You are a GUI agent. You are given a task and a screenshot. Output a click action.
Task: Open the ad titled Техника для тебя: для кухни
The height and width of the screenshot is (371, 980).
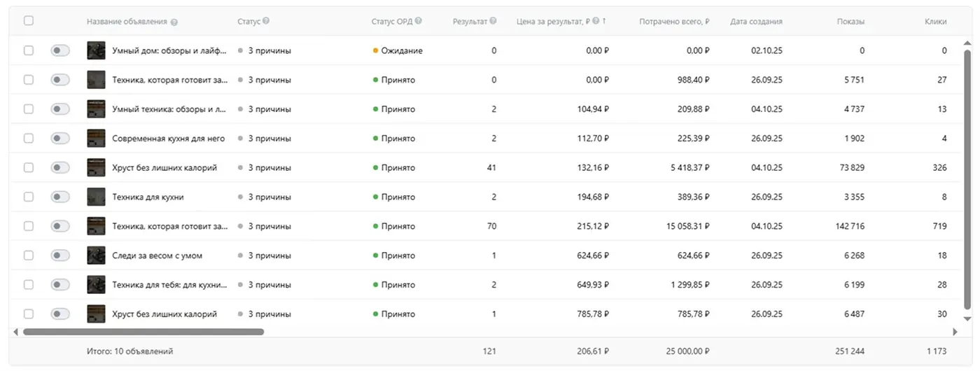pyautogui.click(x=170, y=285)
